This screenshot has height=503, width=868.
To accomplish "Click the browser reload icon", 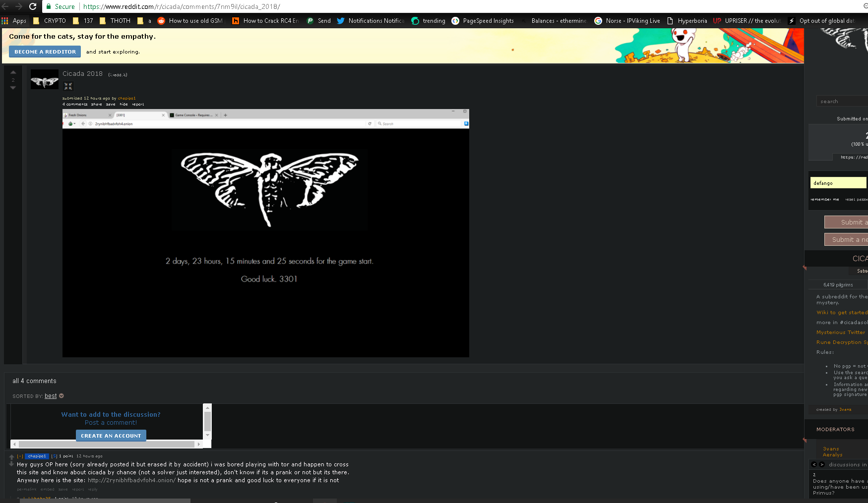I will pos(33,6).
